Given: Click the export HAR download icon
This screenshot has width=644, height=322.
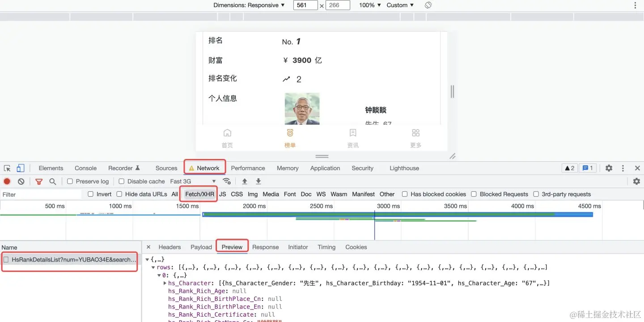Looking at the screenshot, I should coord(258,181).
